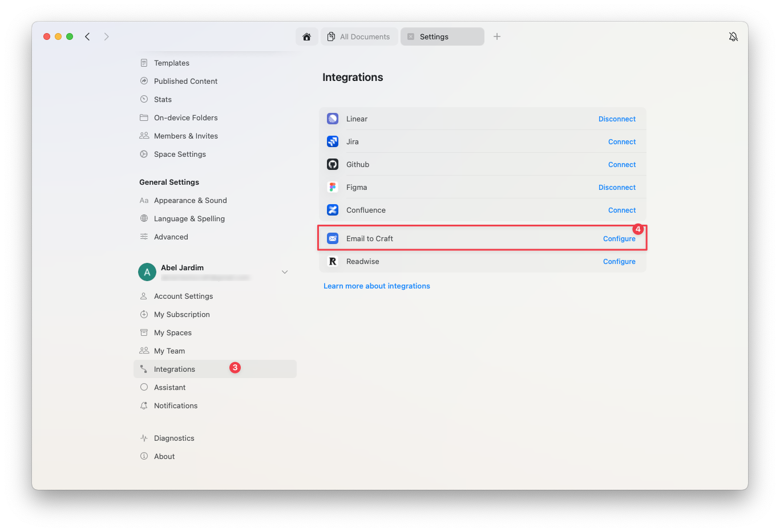Open Learn more about integrations link
This screenshot has width=780, height=532.
[x=377, y=286]
